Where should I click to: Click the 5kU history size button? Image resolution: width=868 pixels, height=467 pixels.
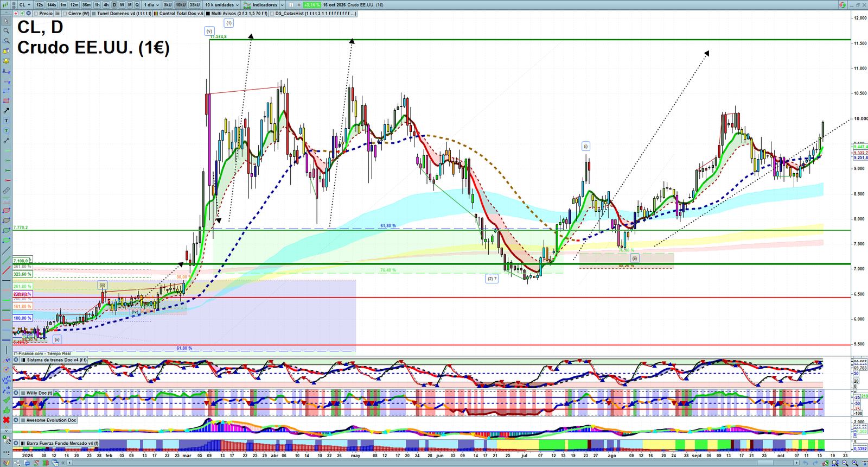(x=168, y=5)
